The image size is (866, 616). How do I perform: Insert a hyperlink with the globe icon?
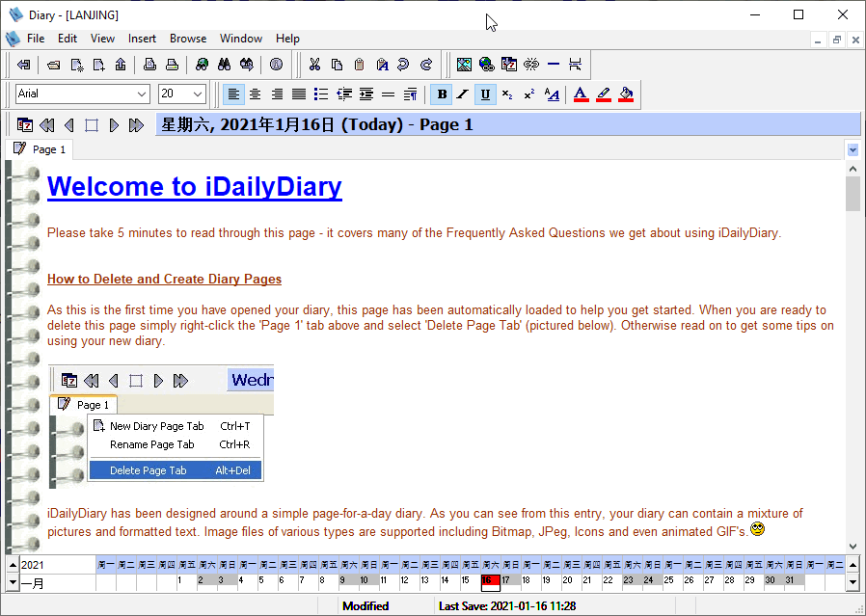click(x=487, y=65)
